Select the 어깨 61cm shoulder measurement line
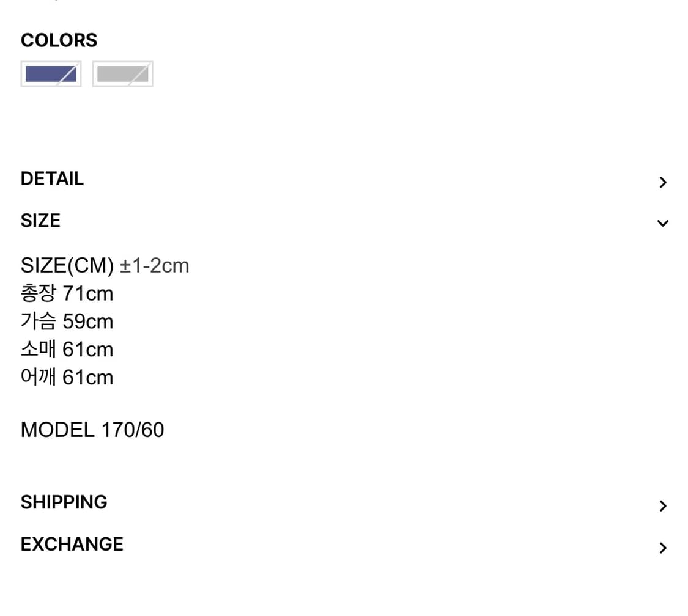 coord(67,378)
